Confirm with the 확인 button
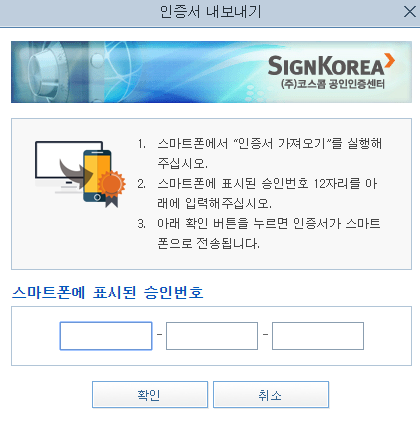 [x=150, y=395]
